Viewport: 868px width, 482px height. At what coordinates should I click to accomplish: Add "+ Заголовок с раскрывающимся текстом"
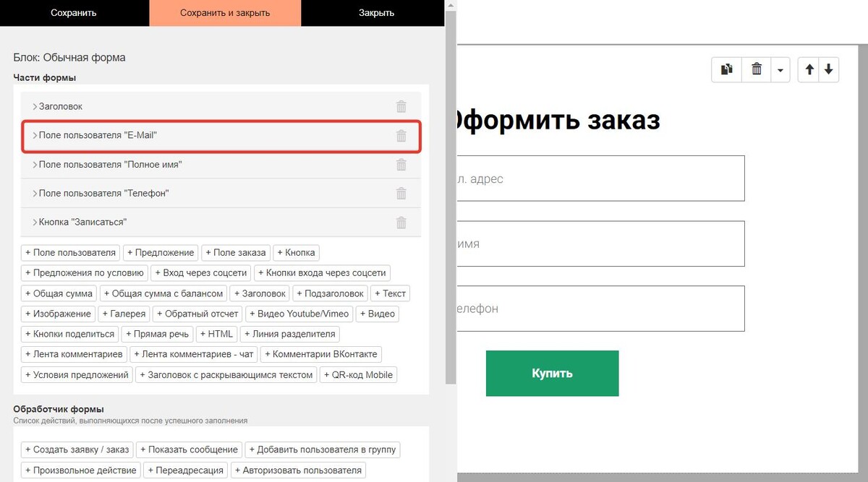pos(226,374)
